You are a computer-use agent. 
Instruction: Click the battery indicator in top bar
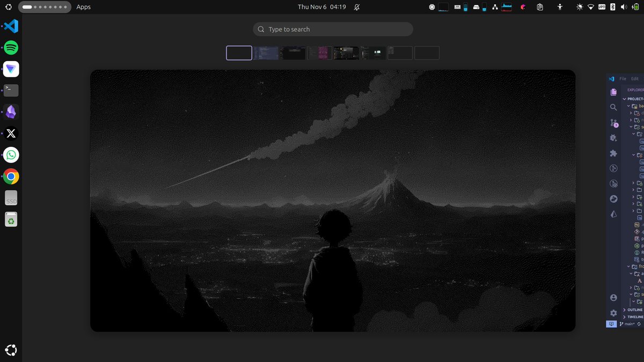pyautogui.click(x=634, y=7)
